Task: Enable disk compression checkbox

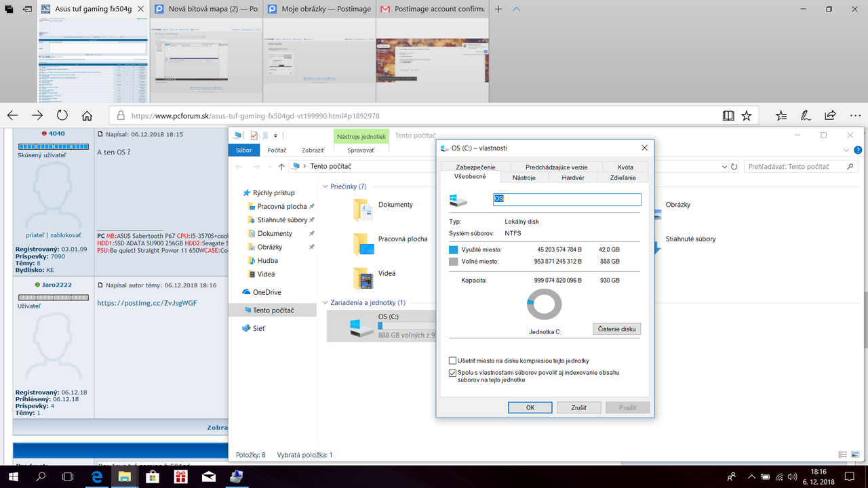Action: 453,361
